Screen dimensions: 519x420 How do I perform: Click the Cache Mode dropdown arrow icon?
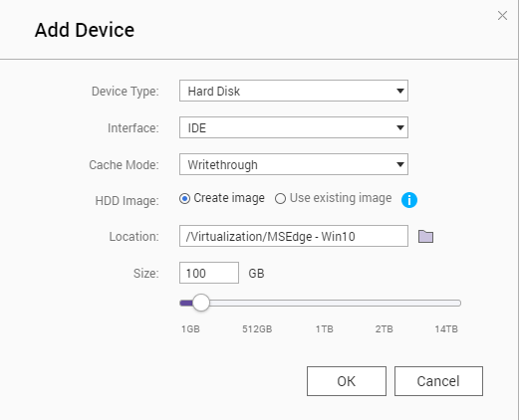pos(400,164)
